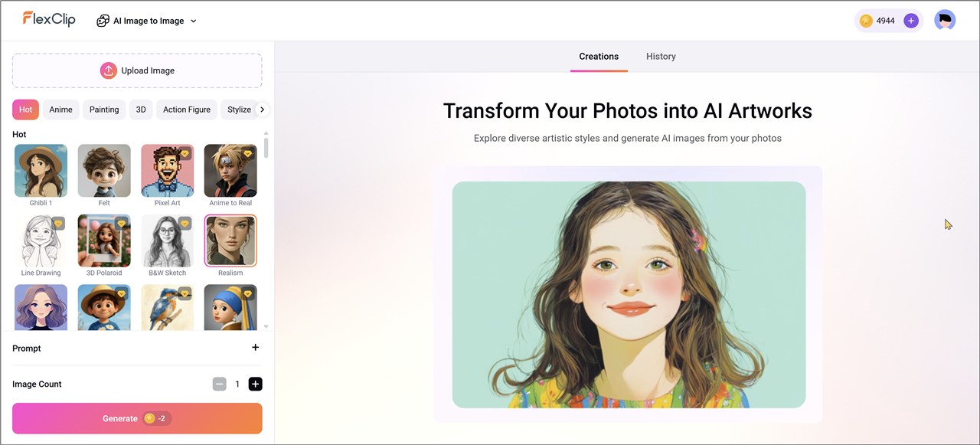The width and height of the screenshot is (980, 445).
Task: Choose the Painting style category
Action: 104,110
